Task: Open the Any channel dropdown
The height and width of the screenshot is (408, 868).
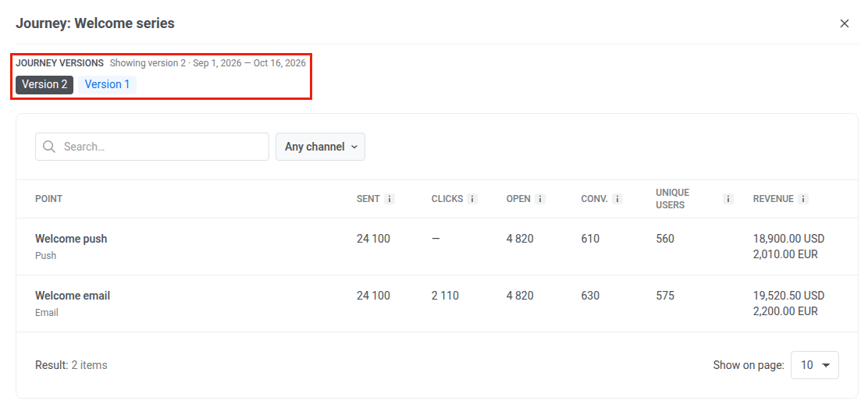Action: pyautogui.click(x=321, y=147)
